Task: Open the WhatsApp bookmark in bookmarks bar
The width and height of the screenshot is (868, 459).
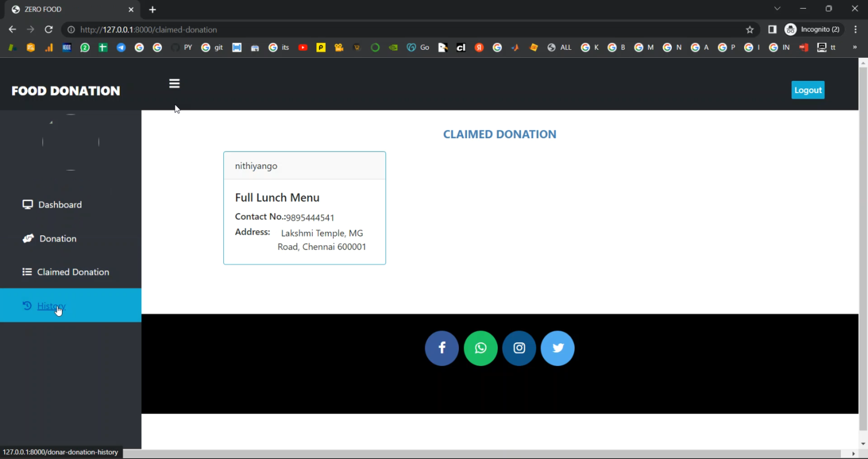Action: coord(85,47)
